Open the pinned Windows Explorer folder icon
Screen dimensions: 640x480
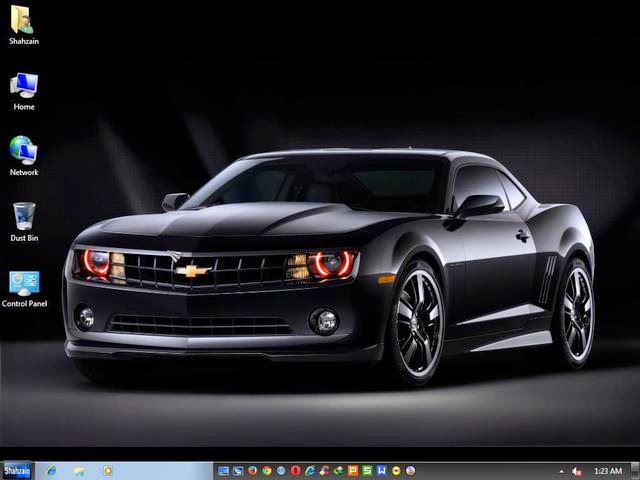pyautogui.click(x=80, y=471)
